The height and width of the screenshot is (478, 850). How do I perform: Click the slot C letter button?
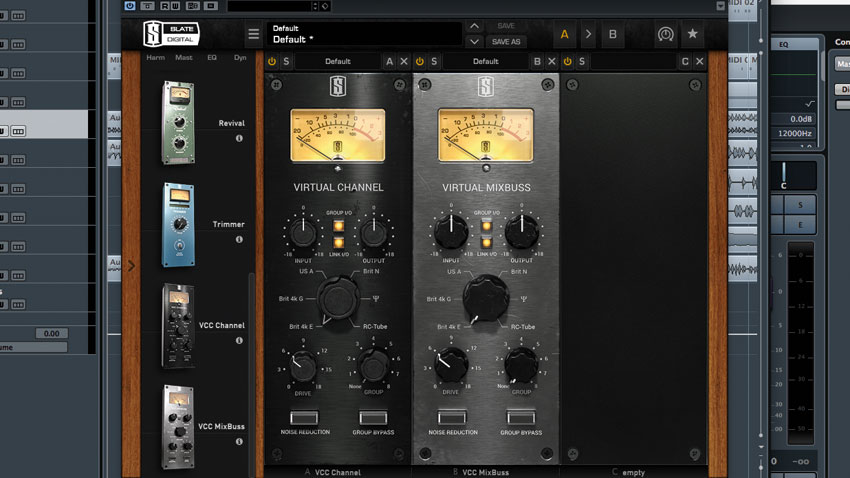tap(685, 61)
